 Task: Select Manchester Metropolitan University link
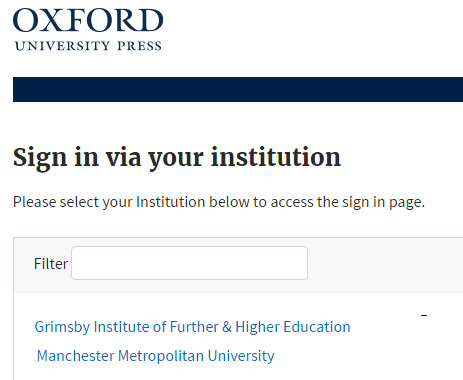pos(155,356)
